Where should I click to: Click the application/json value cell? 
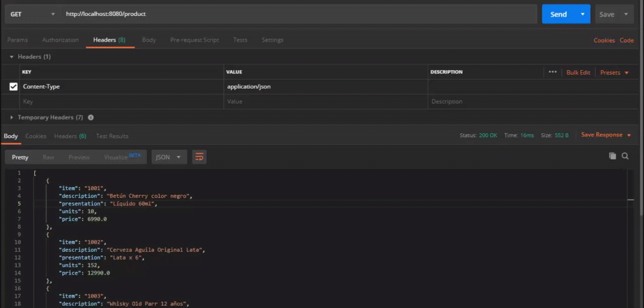[326, 86]
